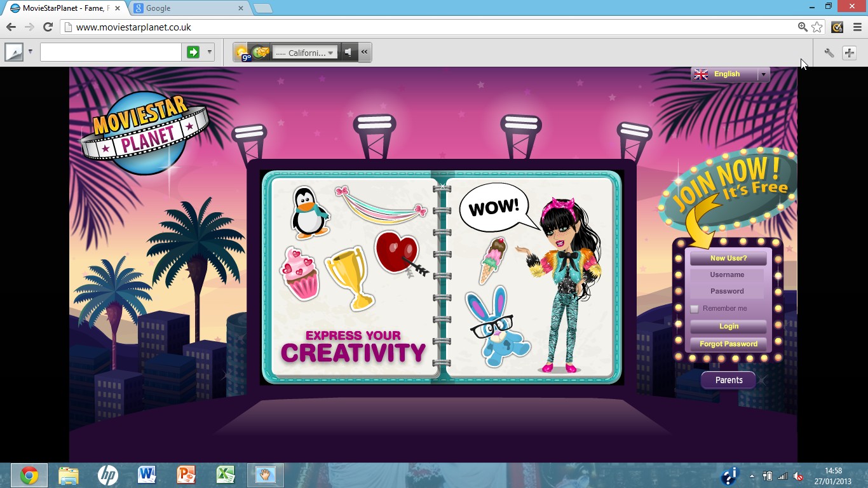Click the UK flag language icon
This screenshot has height=488, width=868.
pos(702,74)
